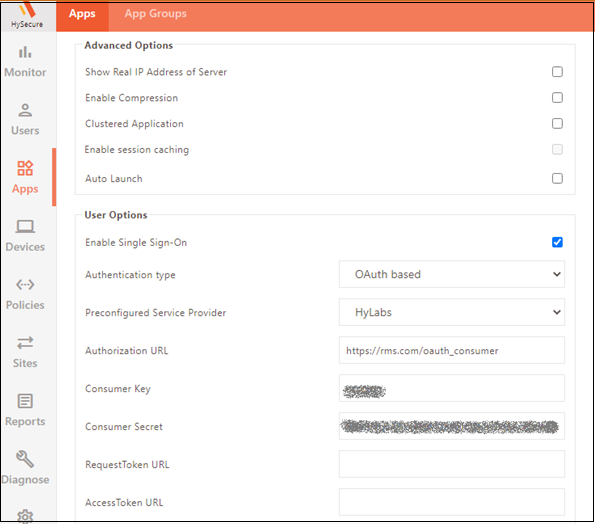Screen dimensions: 595x524
Task: Open Preconfigured Service Provider dropdown
Action: tap(452, 312)
